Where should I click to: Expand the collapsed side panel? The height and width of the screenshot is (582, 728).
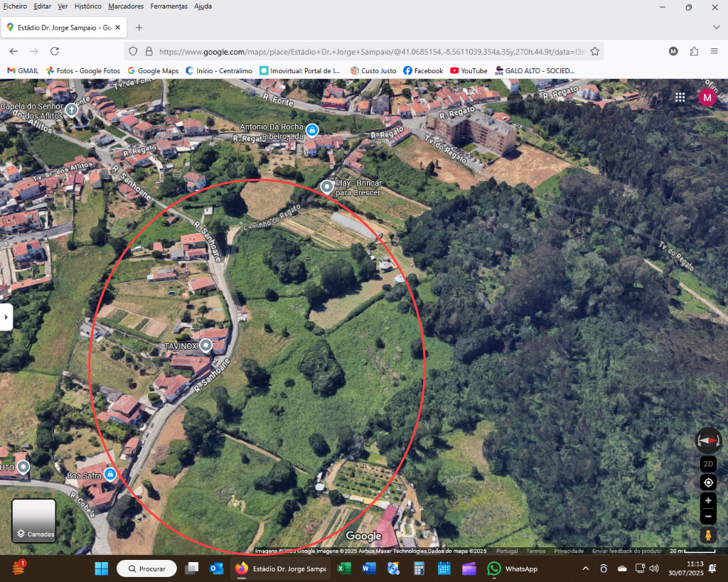coord(6,317)
